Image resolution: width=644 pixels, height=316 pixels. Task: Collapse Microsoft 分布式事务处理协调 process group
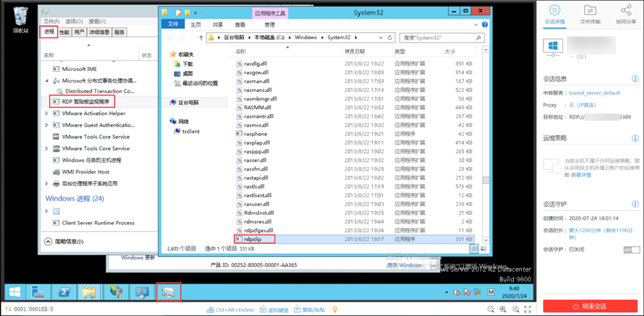[46, 81]
